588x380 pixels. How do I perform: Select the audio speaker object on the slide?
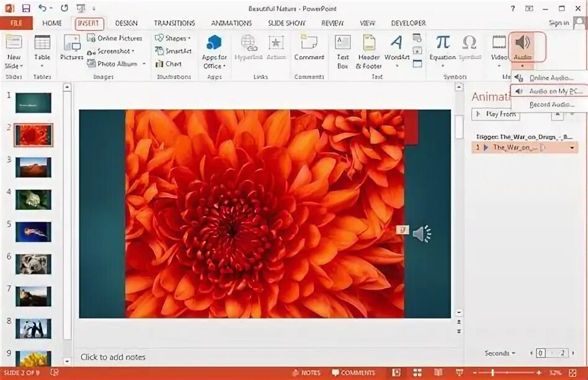coord(422,233)
